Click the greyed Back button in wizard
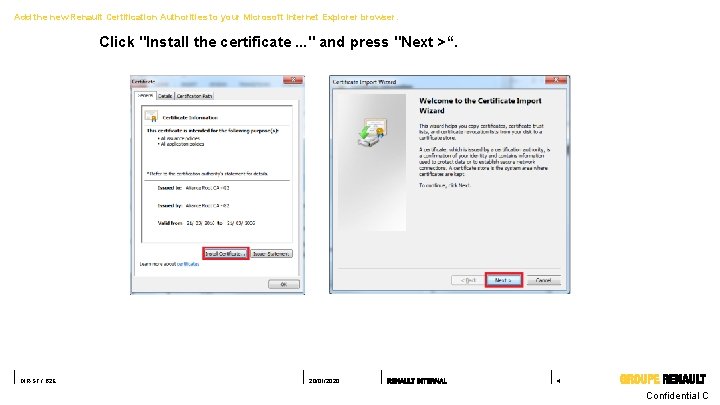This screenshot has width=720, height=405. tap(467, 280)
